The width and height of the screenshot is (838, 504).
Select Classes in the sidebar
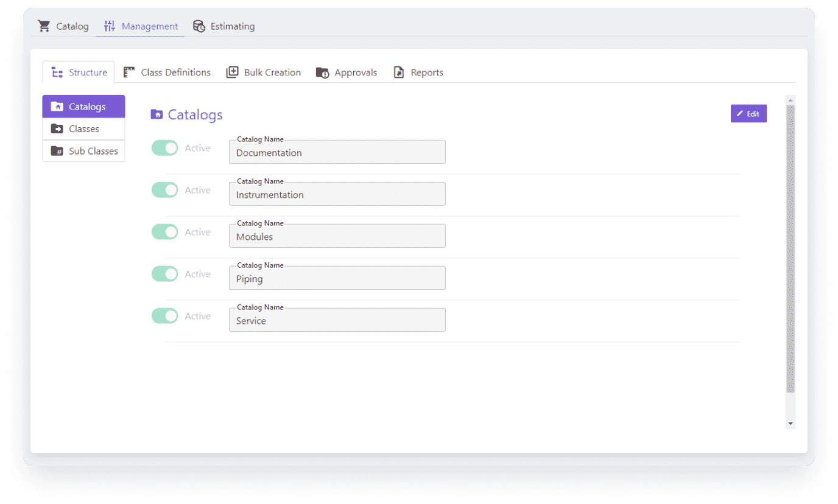coord(83,128)
